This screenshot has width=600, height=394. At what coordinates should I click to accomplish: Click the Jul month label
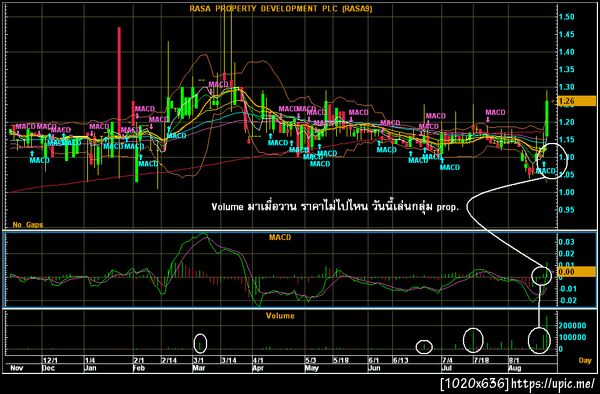447,368
